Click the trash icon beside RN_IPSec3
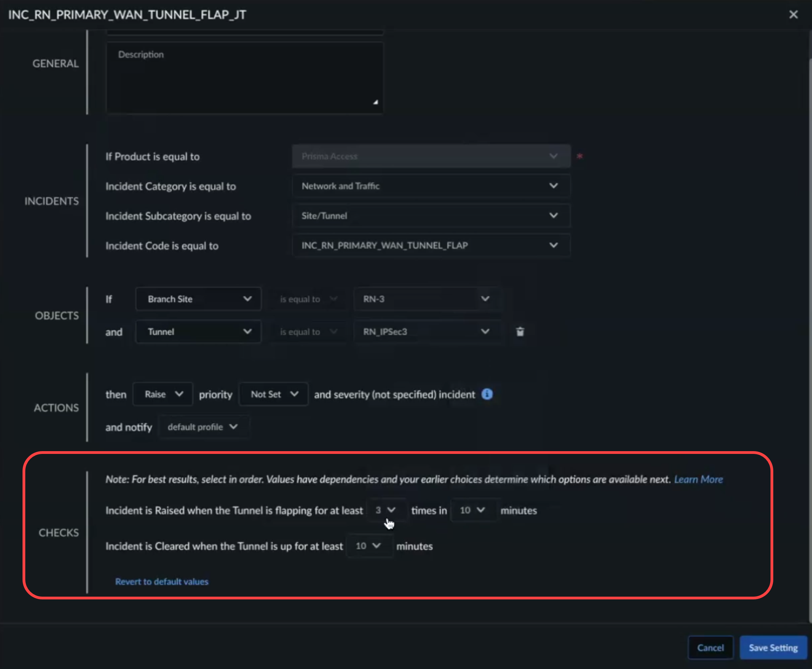 (520, 332)
